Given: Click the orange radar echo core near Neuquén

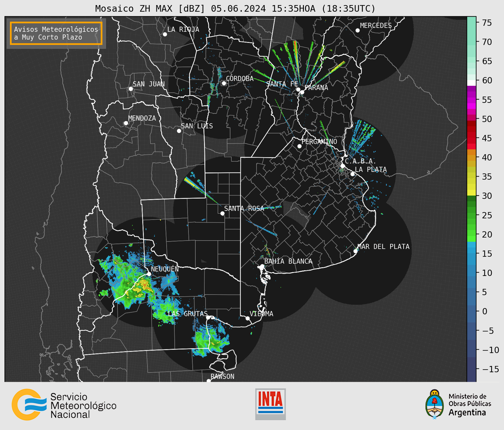Looking at the screenshot, I should point(144,284).
